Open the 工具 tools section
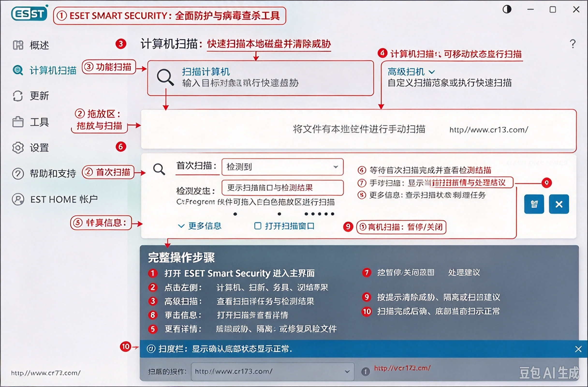 click(x=31, y=122)
